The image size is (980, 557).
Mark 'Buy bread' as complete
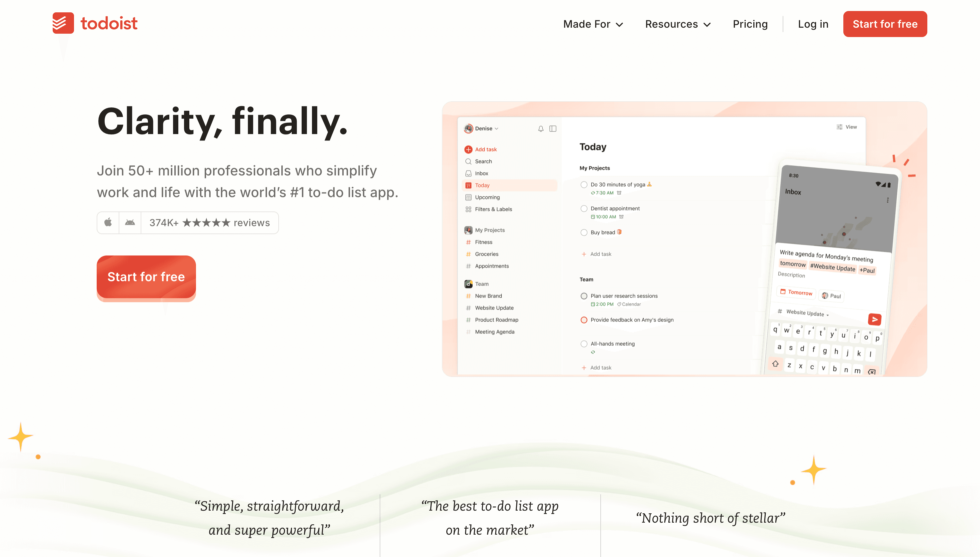click(x=584, y=232)
